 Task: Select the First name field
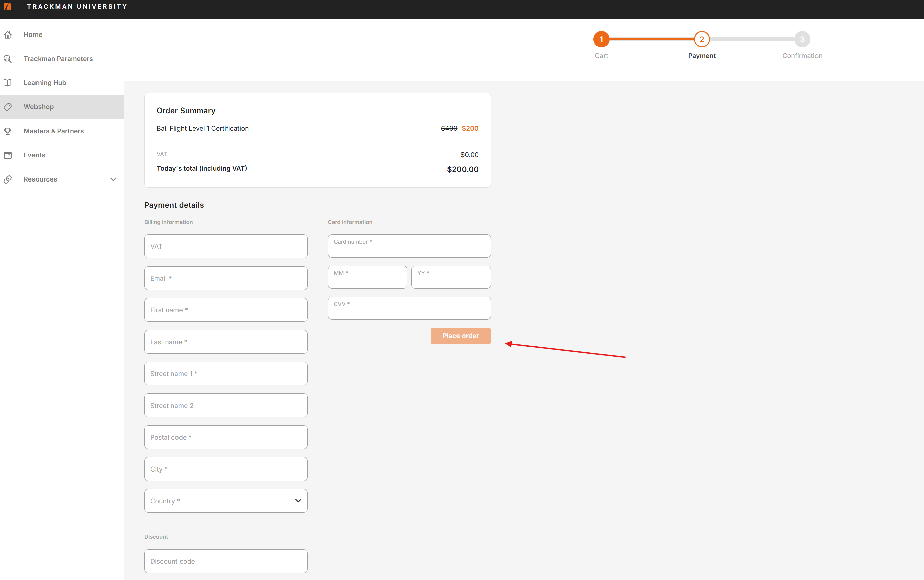pyautogui.click(x=226, y=310)
